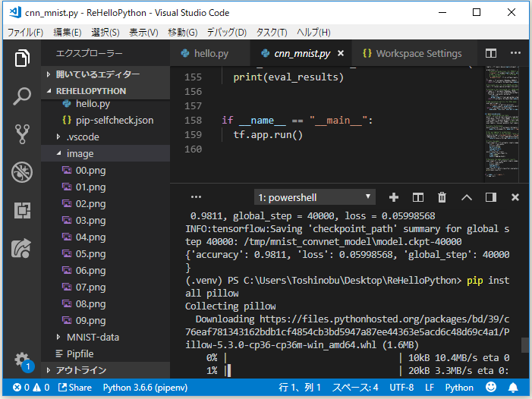Open 06.png in the image folder
Screen dimensions: 532x399
[105, 270]
